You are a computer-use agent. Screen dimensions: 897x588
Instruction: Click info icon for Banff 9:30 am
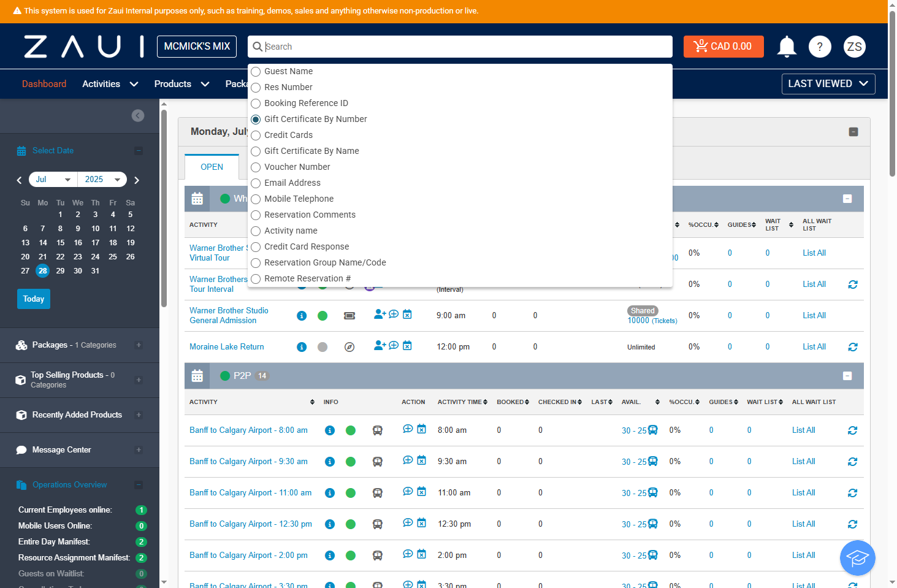[330, 462]
